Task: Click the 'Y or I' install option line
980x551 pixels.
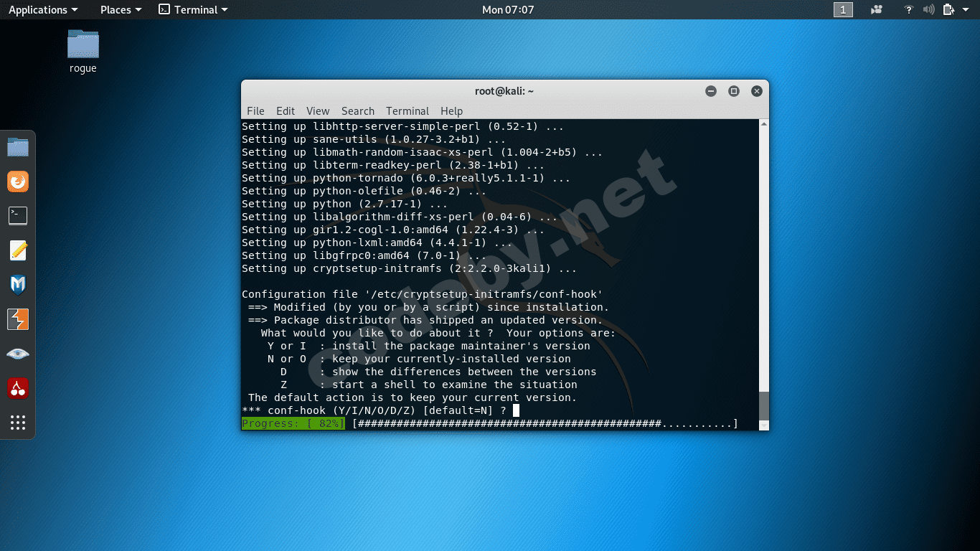Action: pos(429,346)
